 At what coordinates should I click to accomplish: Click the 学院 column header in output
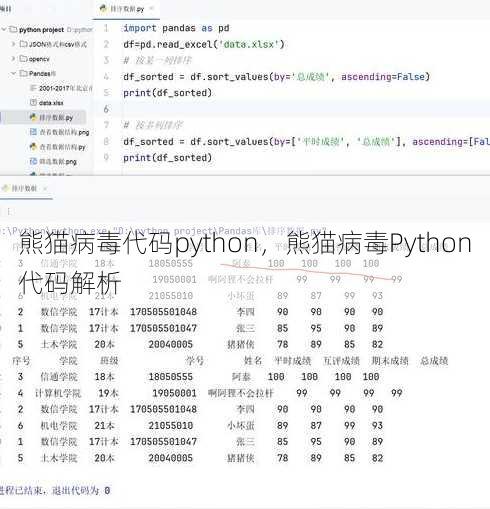click(x=68, y=361)
